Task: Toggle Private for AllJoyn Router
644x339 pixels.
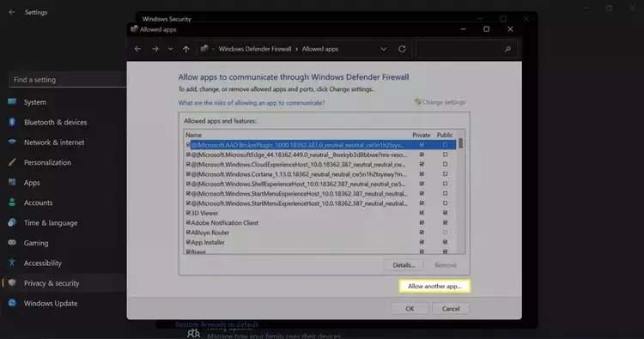Action: [422, 233]
